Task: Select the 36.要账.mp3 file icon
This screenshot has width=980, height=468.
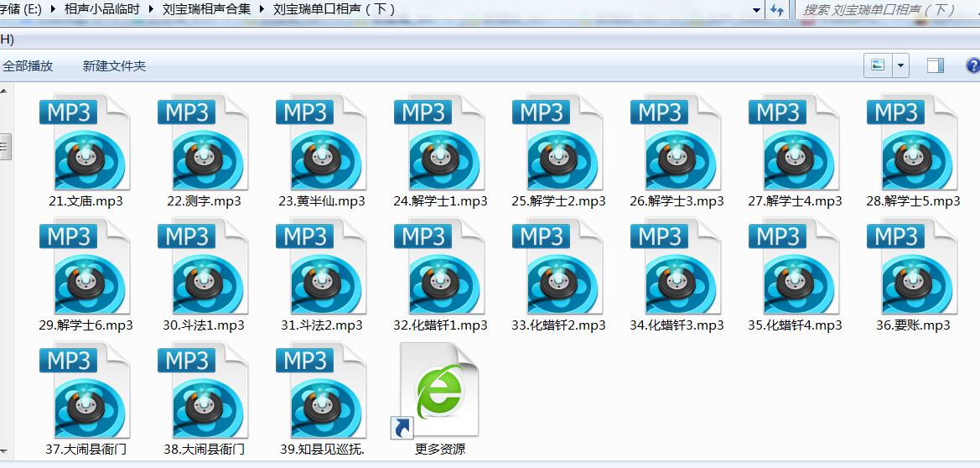Action: coord(911,267)
